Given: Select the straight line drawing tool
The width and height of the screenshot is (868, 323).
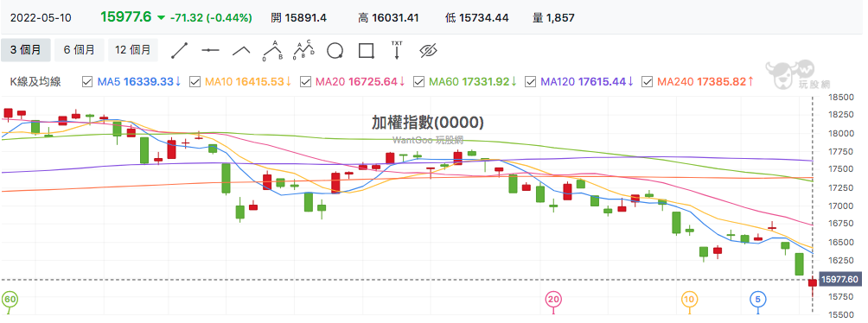Looking at the screenshot, I should 179,50.
